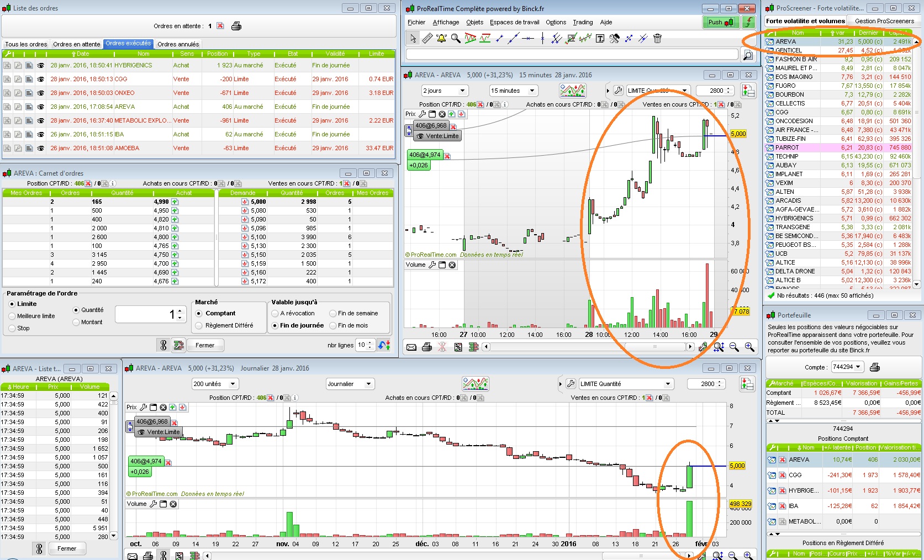The width and height of the screenshot is (924, 560).
Task: Click Fermer in the order book panel
Action: 205,345
